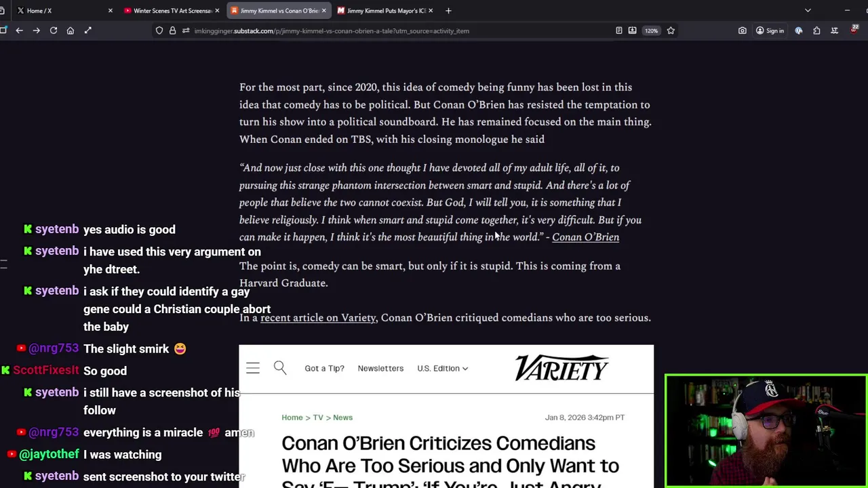This screenshot has width=868, height=488.
Task: Open tracking protection shield icon
Action: (159, 30)
